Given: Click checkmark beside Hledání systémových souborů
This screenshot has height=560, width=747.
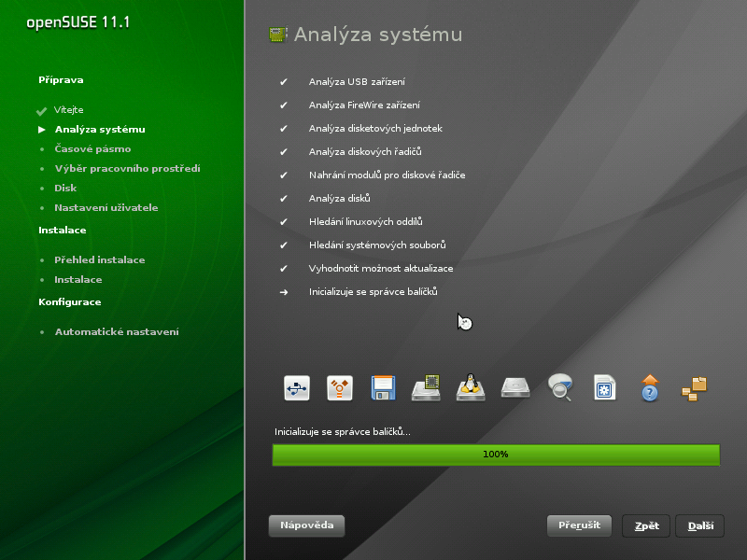Looking at the screenshot, I should click(x=284, y=245).
